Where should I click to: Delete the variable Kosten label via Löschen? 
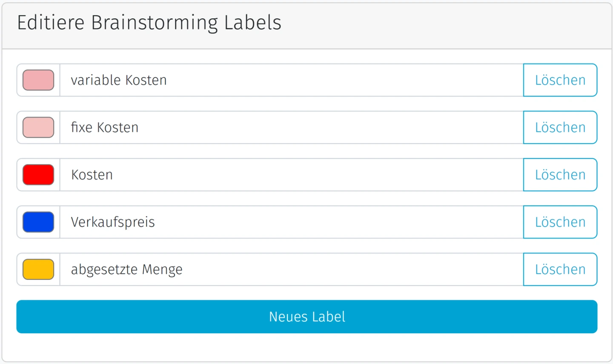(560, 80)
